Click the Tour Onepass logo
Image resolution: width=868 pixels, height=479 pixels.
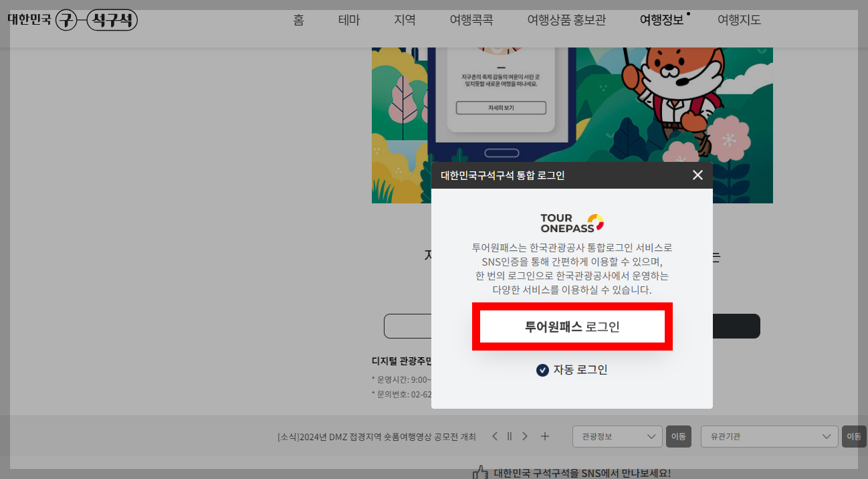[572, 223]
